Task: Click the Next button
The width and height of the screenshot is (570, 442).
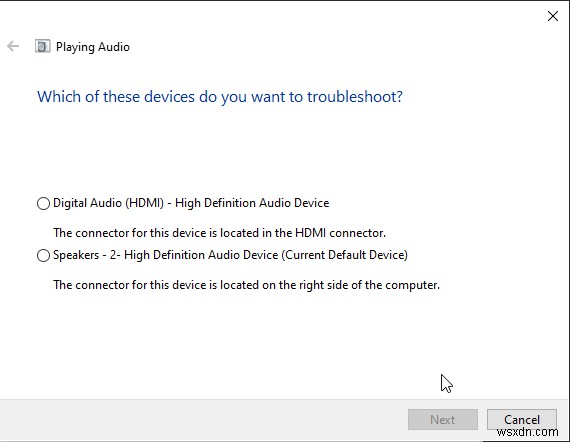Action: click(443, 419)
